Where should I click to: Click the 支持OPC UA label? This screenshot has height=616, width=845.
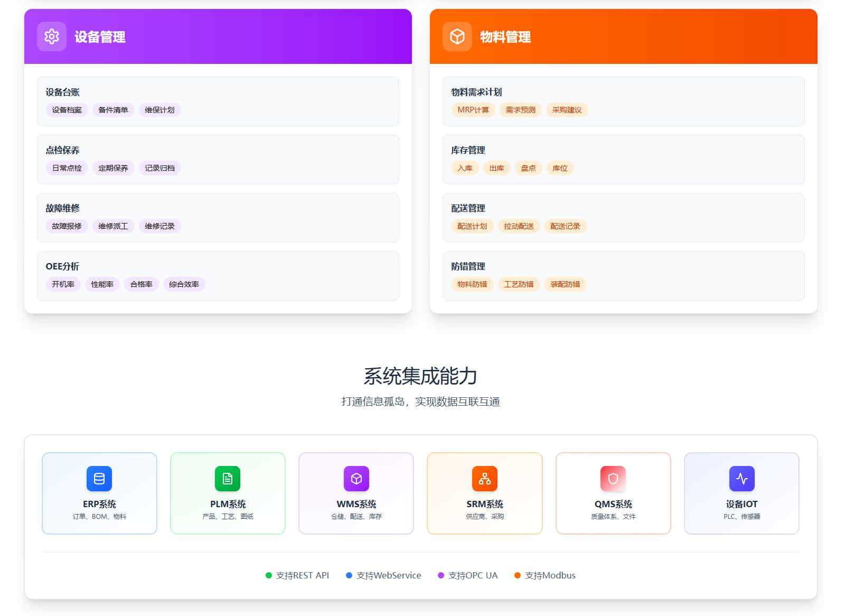point(473,575)
